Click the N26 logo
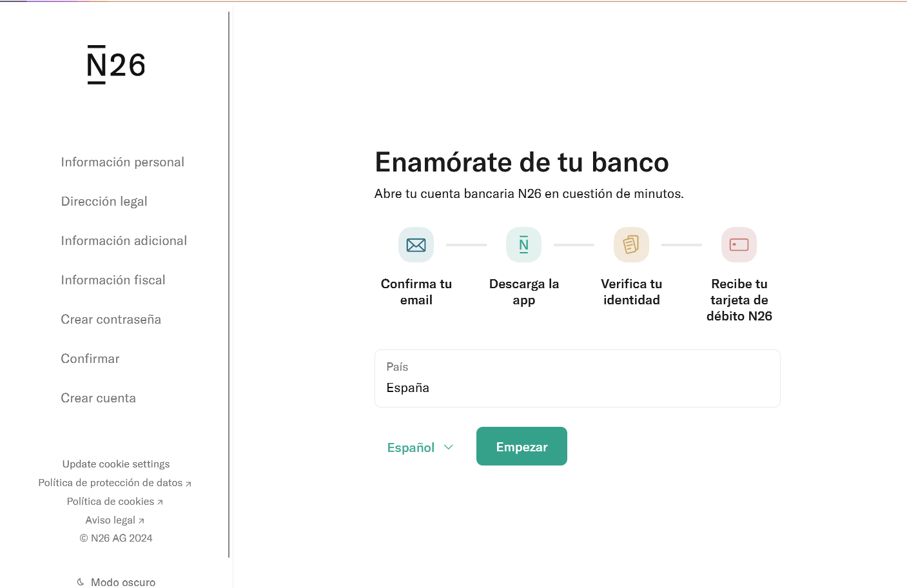The height and width of the screenshot is (588, 907). coord(116,64)
